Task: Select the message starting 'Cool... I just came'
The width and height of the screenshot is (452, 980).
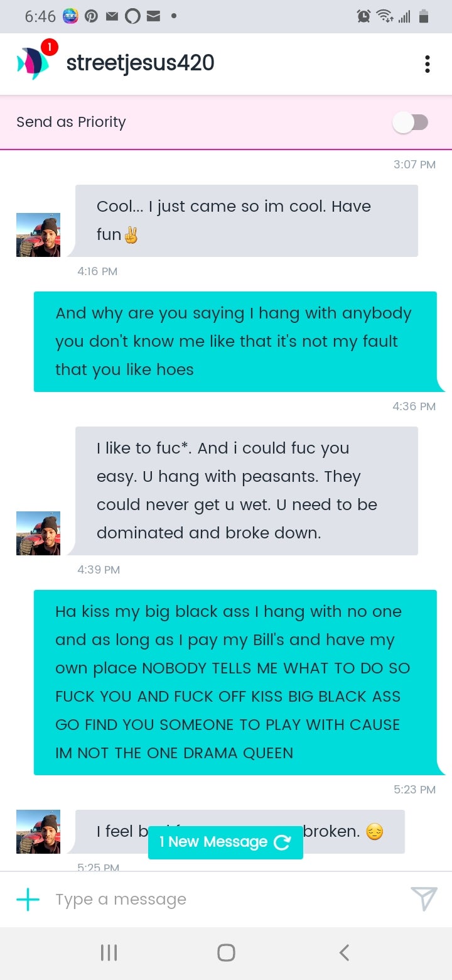Action: (246, 220)
